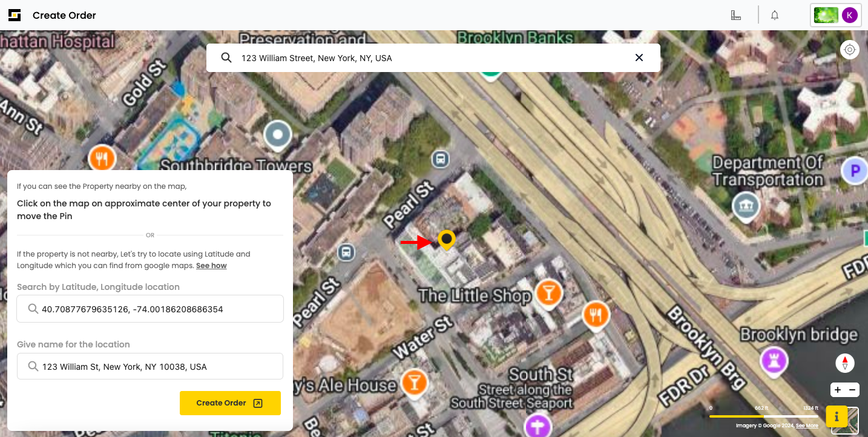The width and height of the screenshot is (868, 437).
Task: Click "The Little Shop" map label
Action: coord(475,295)
